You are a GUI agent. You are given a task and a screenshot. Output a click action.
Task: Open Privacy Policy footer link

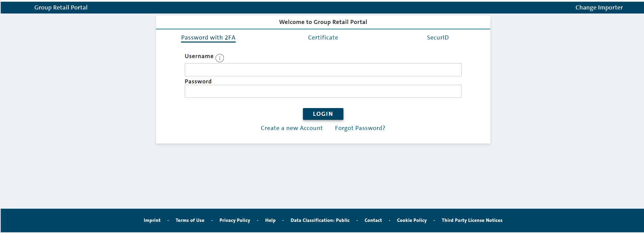click(235, 220)
